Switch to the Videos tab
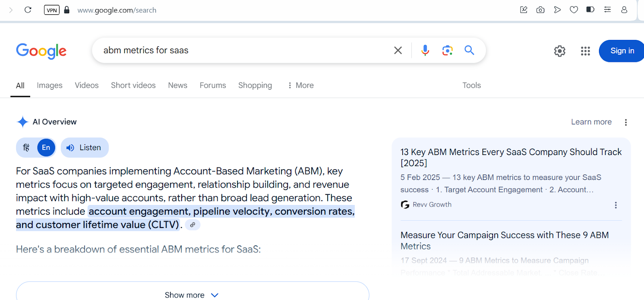Image resolution: width=644 pixels, height=300 pixels. coord(87,85)
